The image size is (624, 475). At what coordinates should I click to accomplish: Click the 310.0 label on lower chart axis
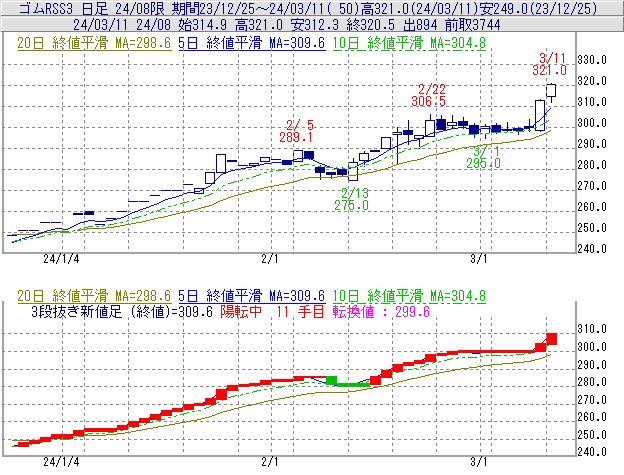(592, 329)
